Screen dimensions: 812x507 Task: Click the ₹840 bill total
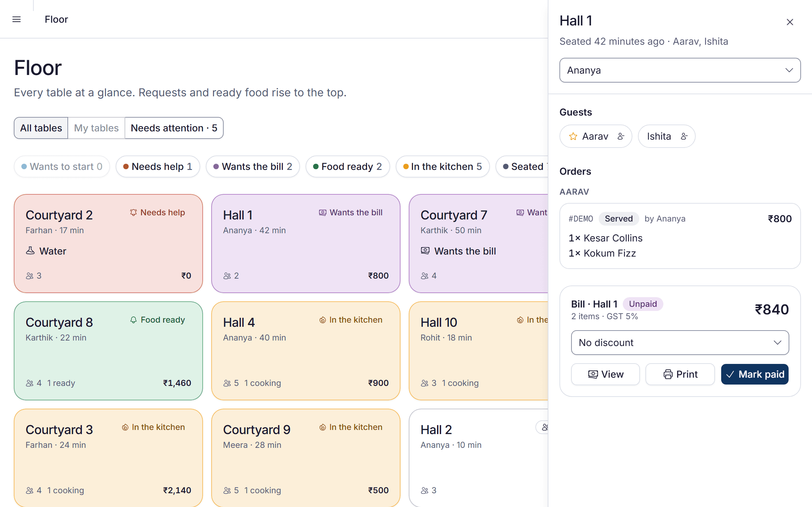[772, 310]
